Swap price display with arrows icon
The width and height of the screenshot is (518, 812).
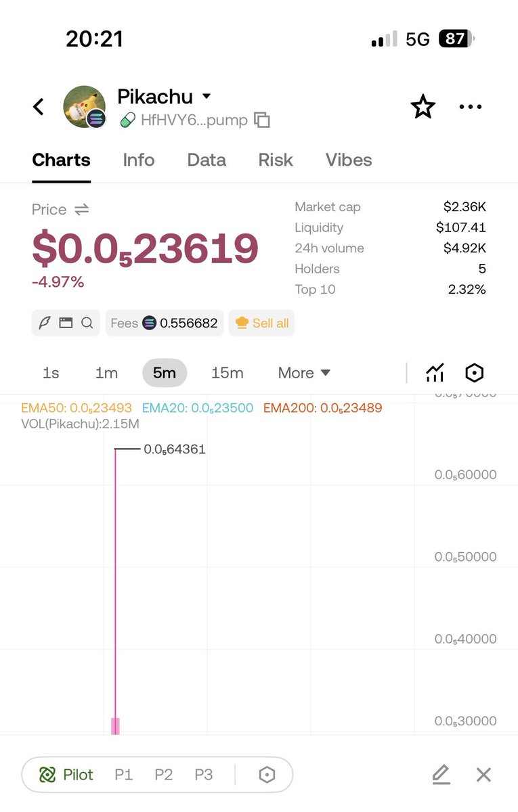[x=81, y=210]
